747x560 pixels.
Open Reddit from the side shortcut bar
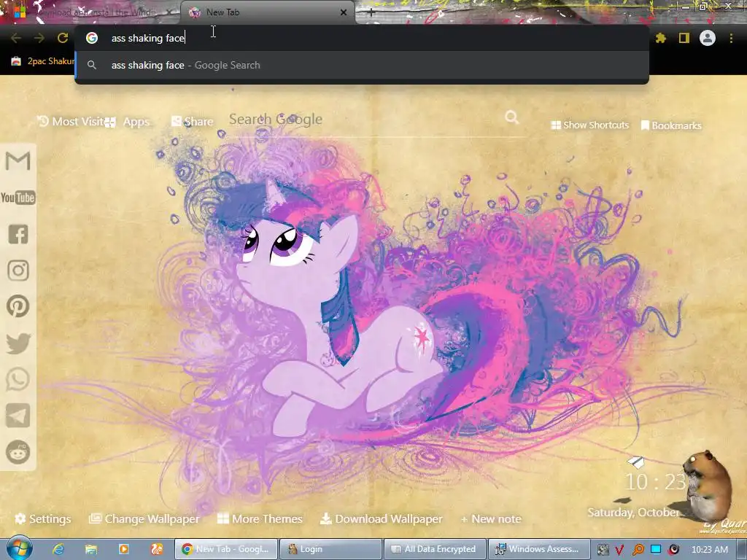click(18, 451)
